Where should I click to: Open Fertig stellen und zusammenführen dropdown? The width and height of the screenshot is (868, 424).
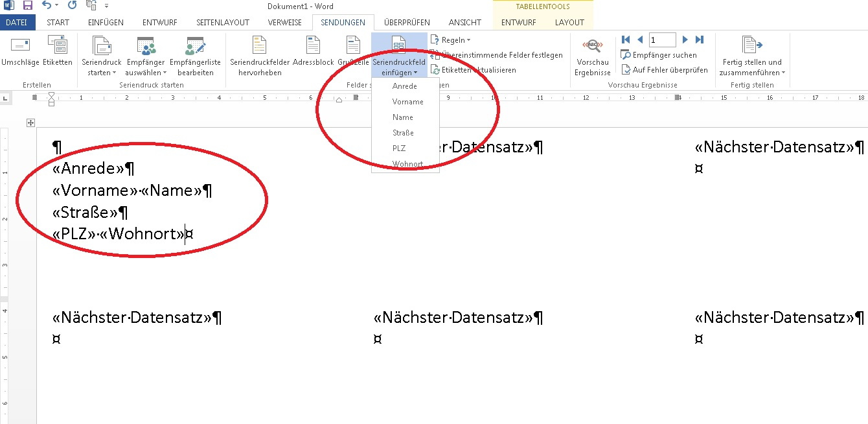(x=751, y=73)
